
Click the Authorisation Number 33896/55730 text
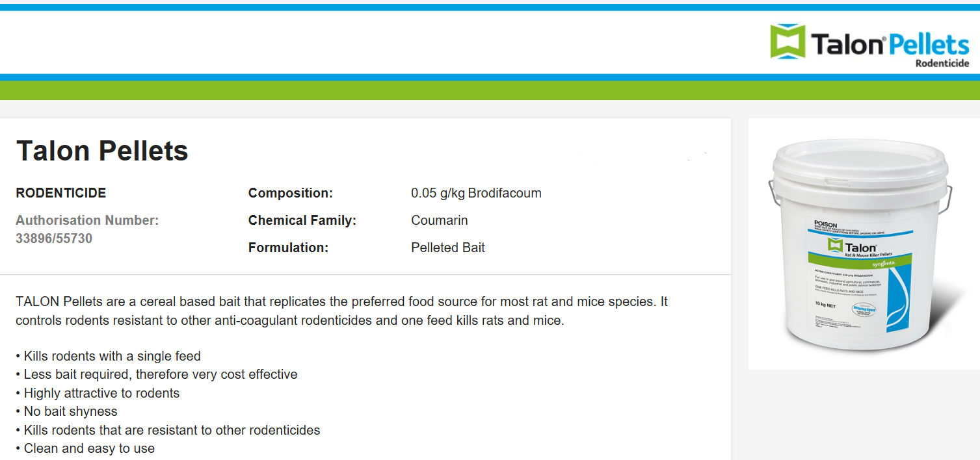click(x=87, y=229)
